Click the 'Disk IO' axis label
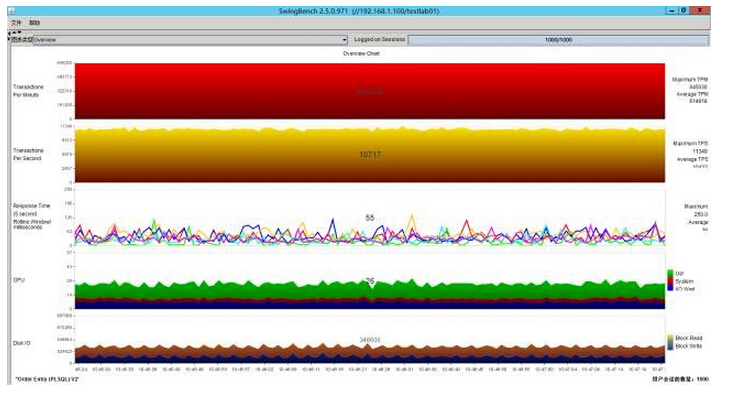The height and width of the screenshot is (402, 738). click(x=21, y=344)
